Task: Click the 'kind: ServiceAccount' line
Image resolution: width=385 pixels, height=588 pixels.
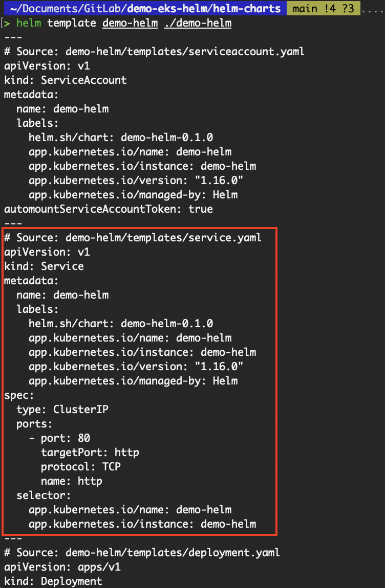Action: coord(66,80)
